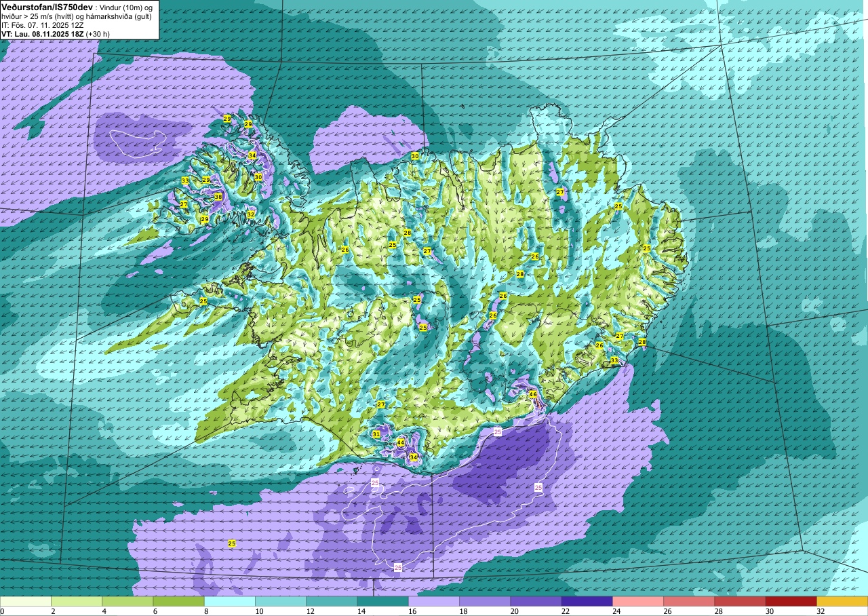Click the teal swatch between 12 and 14
The image size is (868, 616).
point(332,601)
